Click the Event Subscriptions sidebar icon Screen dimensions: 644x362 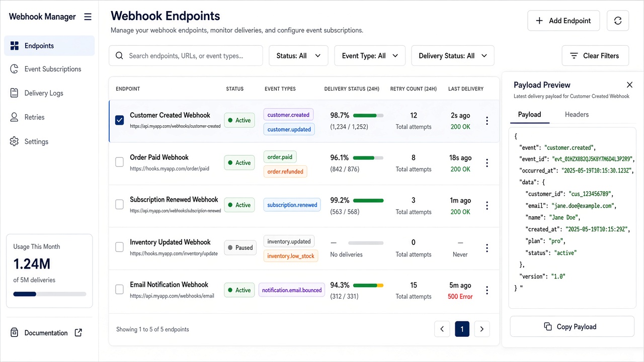[15, 69]
